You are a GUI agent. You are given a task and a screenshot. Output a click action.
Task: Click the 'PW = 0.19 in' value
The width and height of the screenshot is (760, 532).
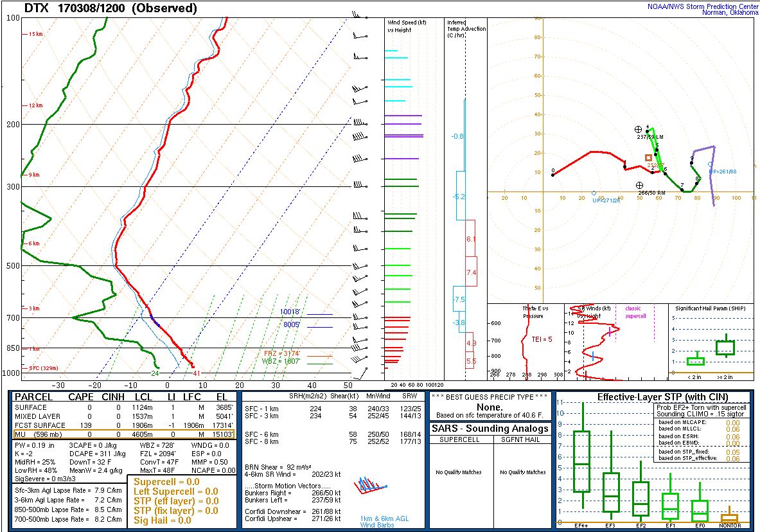point(35,445)
